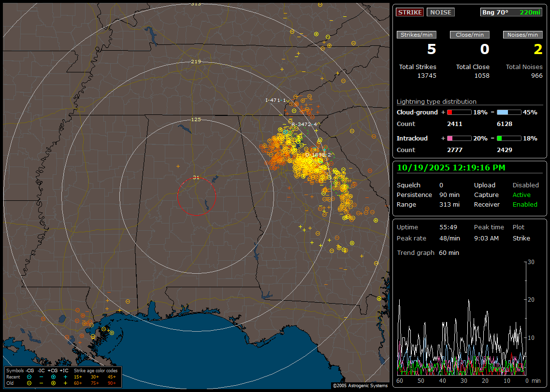This screenshot has width=550, height=392.
Task: Click the pink positive intracloud bar
Action: (x=459, y=138)
